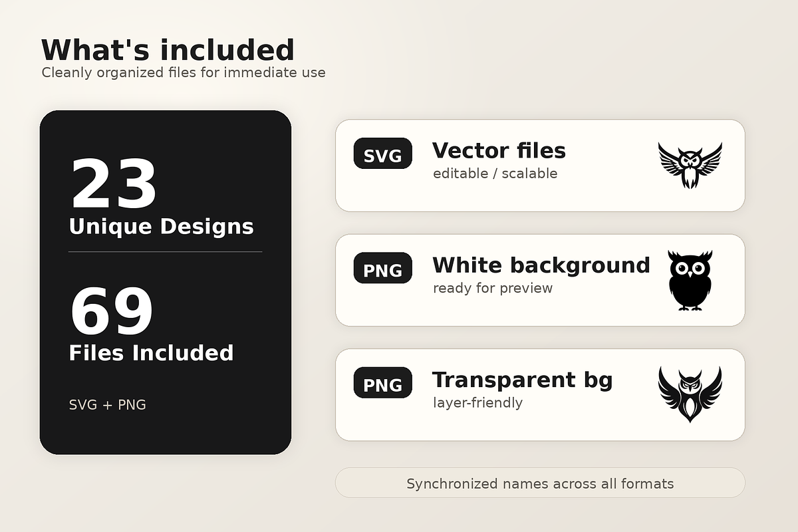Click the Synchronized names across all formats pill
This screenshot has height=532, width=798.
point(540,483)
